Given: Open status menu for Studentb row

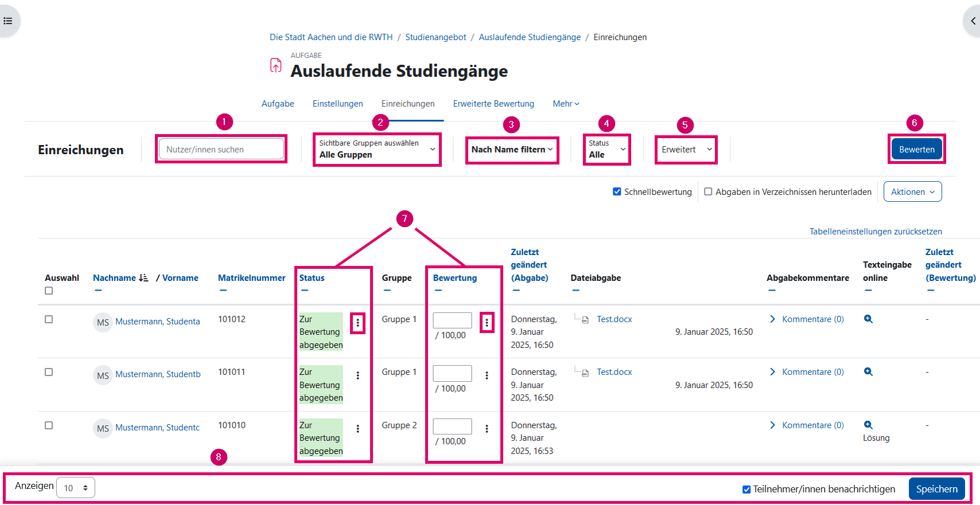Looking at the screenshot, I should [x=357, y=375].
